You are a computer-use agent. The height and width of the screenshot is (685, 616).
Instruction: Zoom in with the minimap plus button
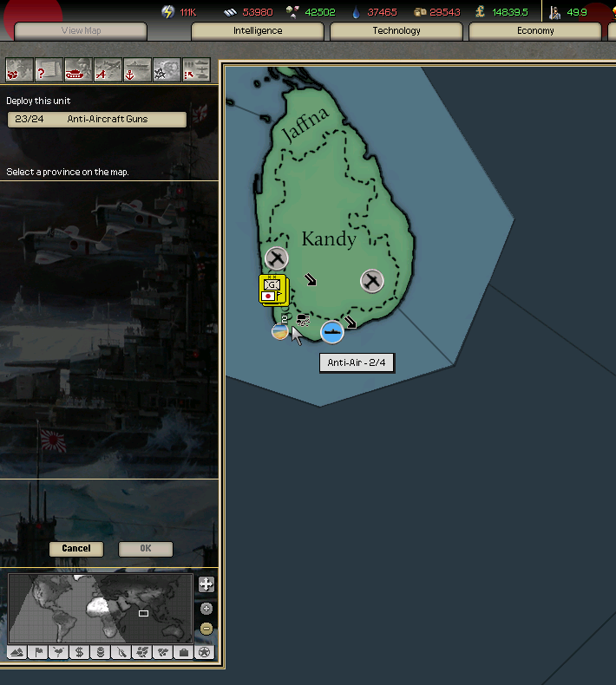pyautogui.click(x=206, y=609)
